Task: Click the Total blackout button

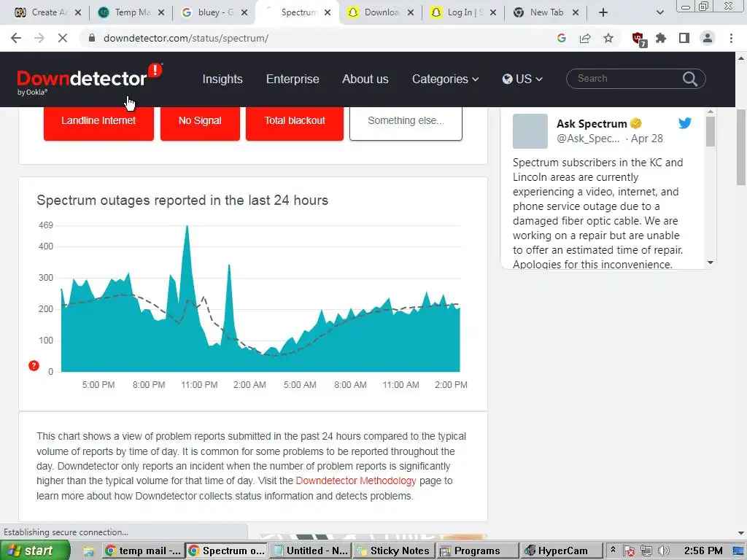Action: 295,122
